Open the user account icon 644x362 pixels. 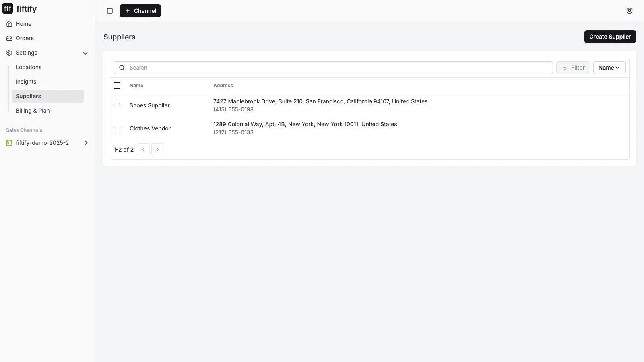[630, 11]
